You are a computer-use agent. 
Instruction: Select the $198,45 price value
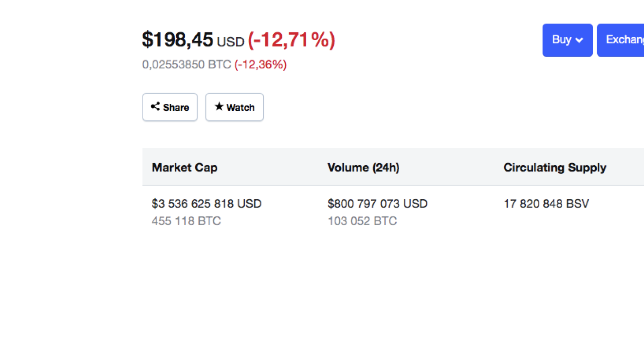[178, 40]
